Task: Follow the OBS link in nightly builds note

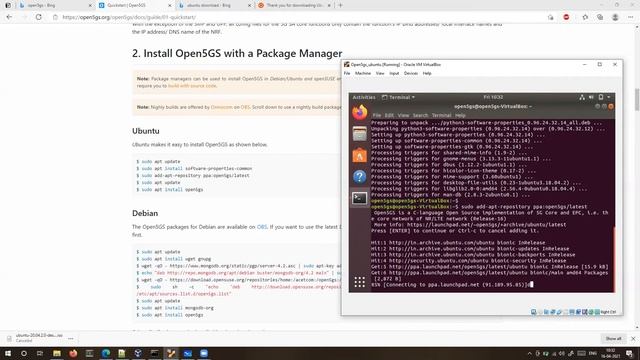Action: click(245, 107)
